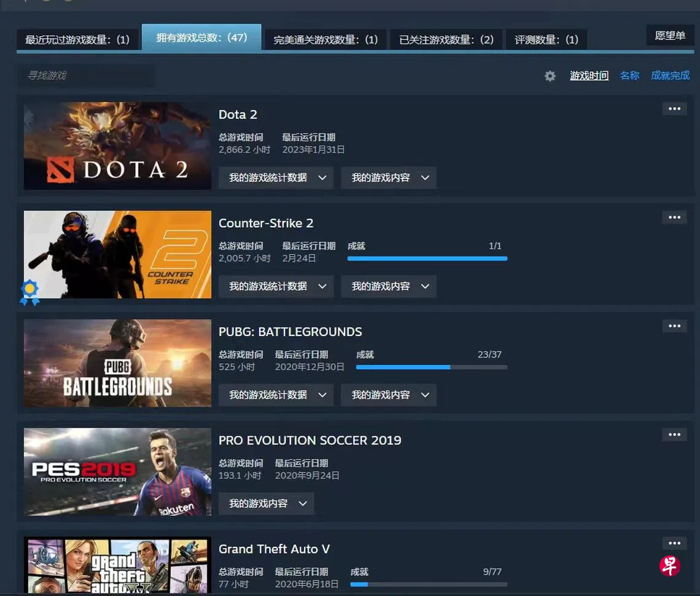This screenshot has width=700, height=596.
Task: Expand 我的游戏统计数据 dropdown for Dota 2
Action: point(276,178)
